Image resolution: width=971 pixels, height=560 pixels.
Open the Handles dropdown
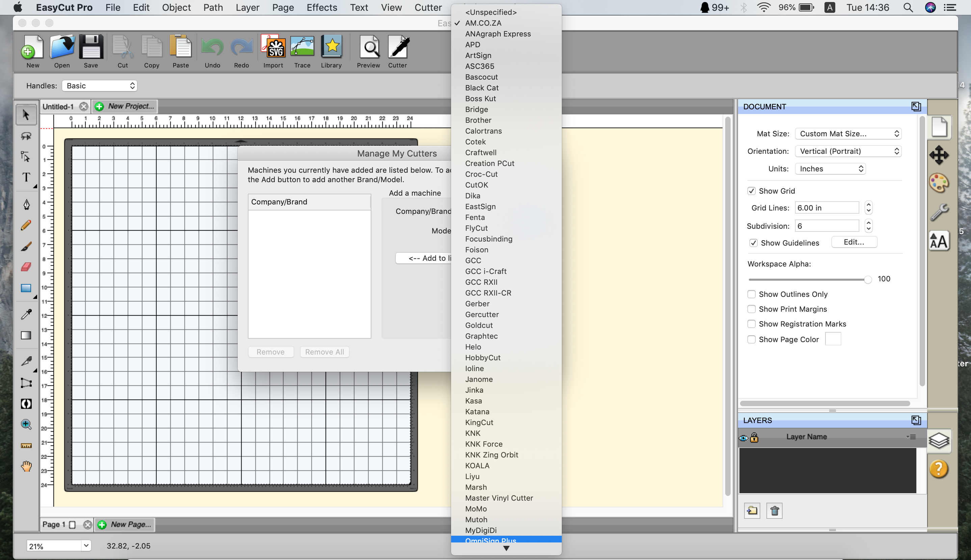tap(99, 85)
